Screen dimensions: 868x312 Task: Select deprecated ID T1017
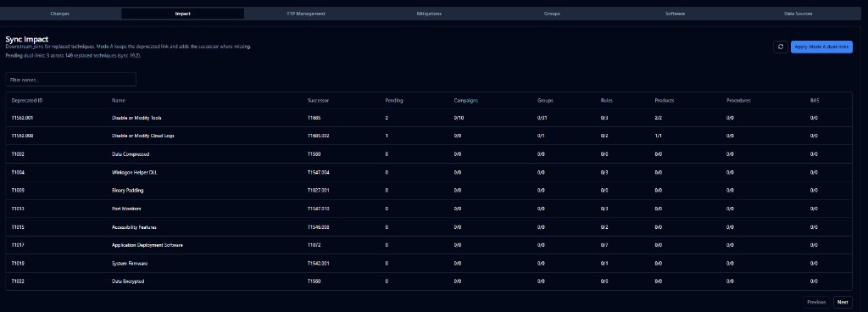[18, 245]
